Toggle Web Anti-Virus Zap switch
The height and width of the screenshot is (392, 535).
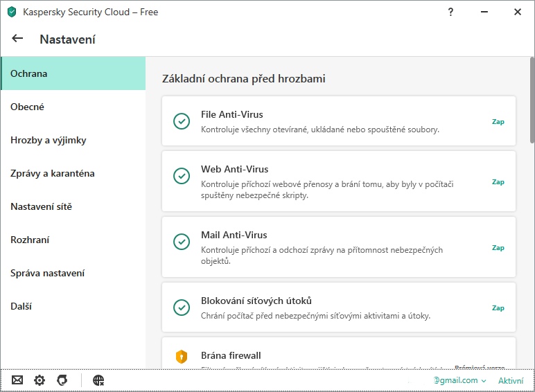(x=498, y=182)
